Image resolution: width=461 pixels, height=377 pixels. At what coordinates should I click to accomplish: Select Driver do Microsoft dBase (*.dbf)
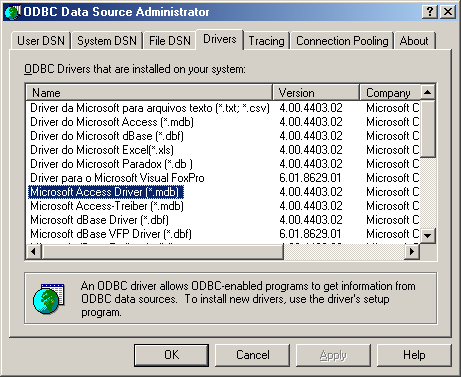pos(107,136)
